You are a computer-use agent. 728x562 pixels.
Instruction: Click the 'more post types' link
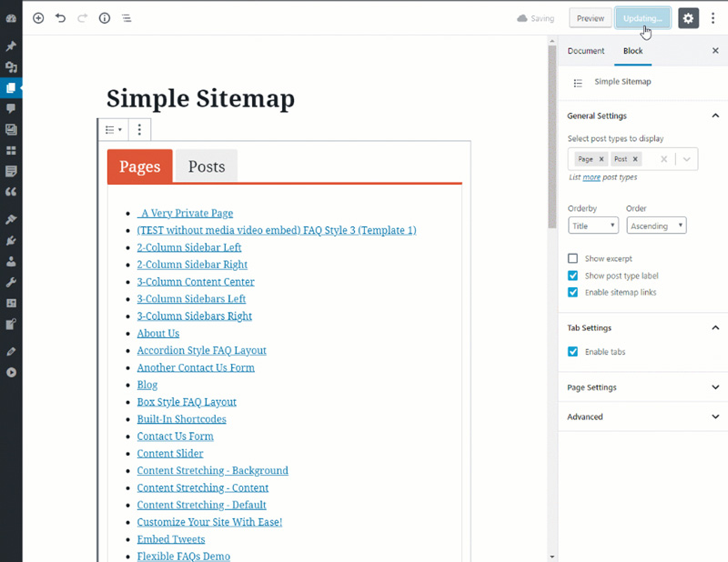pyautogui.click(x=591, y=176)
